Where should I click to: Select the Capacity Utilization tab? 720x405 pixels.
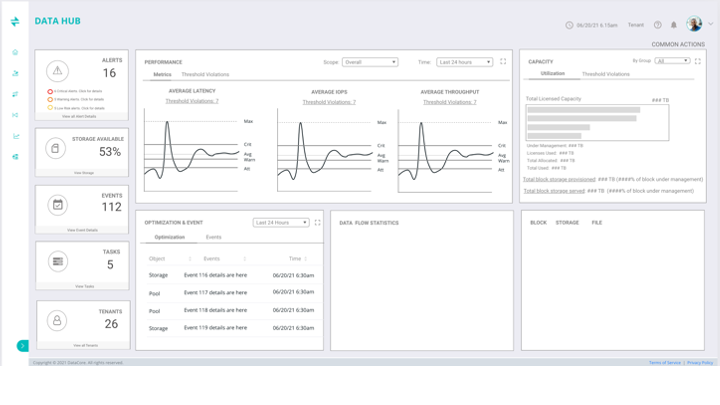(553, 73)
